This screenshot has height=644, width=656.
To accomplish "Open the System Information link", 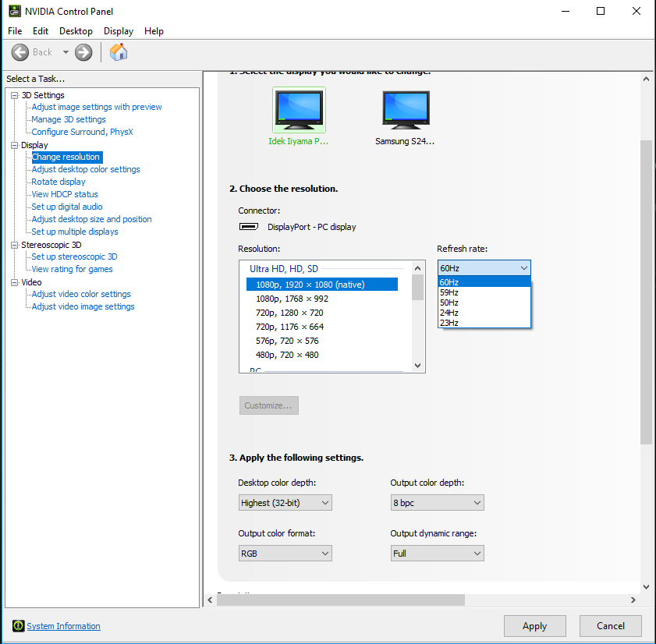I will [64, 626].
